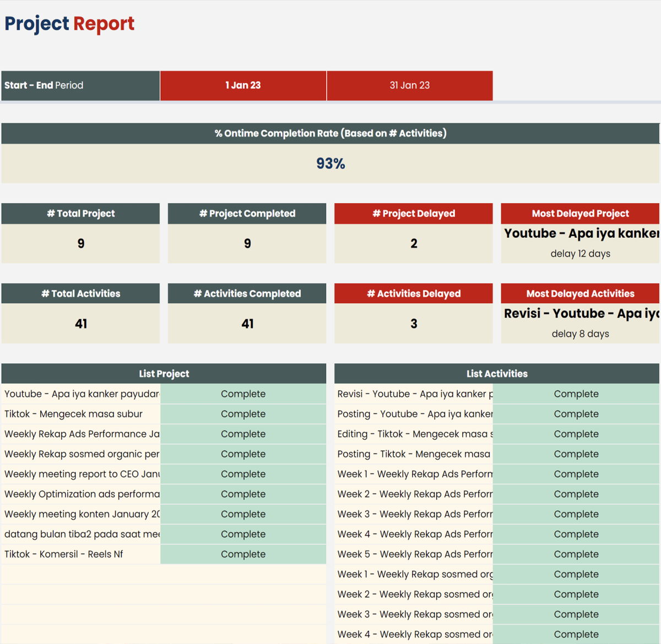This screenshot has height=644, width=661.
Task: Click the 93% ontime completion rate value
Action: (x=330, y=163)
